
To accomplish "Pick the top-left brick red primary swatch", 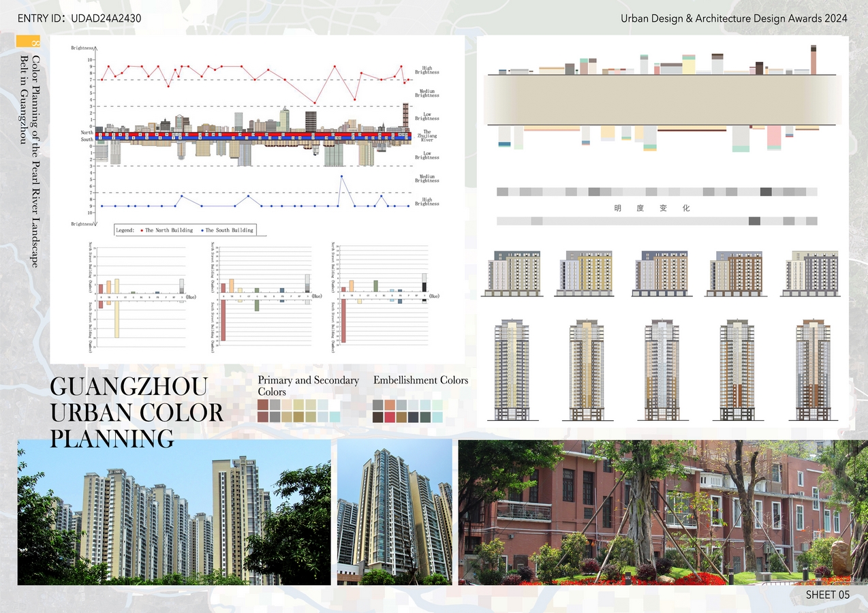I will coord(263,405).
